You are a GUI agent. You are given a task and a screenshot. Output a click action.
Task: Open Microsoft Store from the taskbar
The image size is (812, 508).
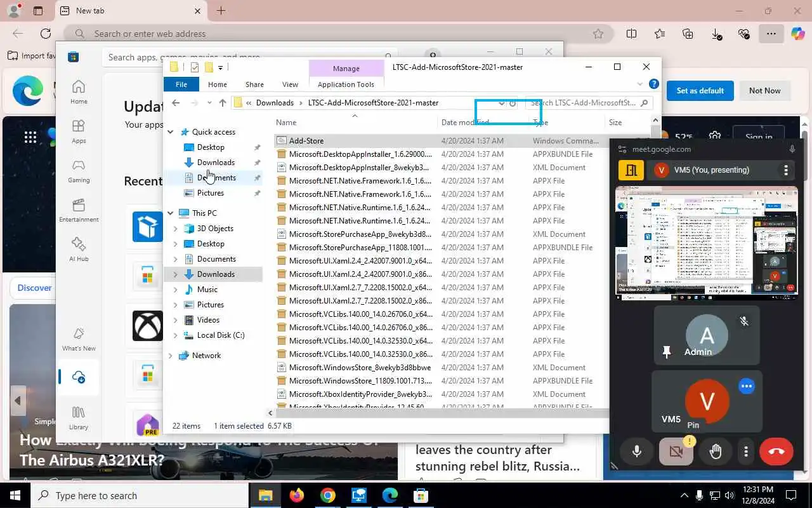pos(421,495)
